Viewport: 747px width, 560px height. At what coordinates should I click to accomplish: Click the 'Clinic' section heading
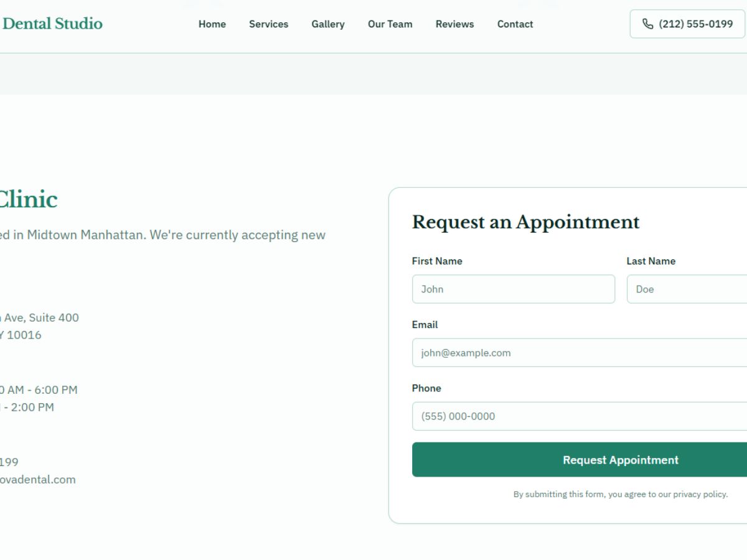(28, 200)
